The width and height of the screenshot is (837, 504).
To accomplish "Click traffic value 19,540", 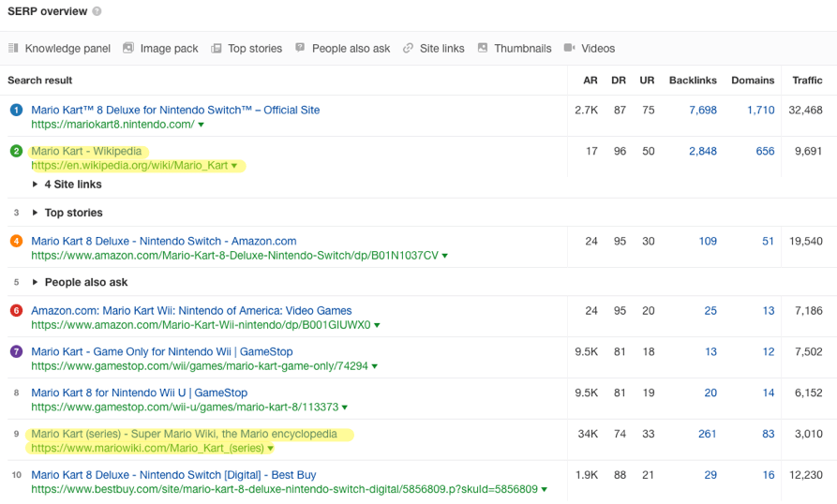I will tap(805, 241).
